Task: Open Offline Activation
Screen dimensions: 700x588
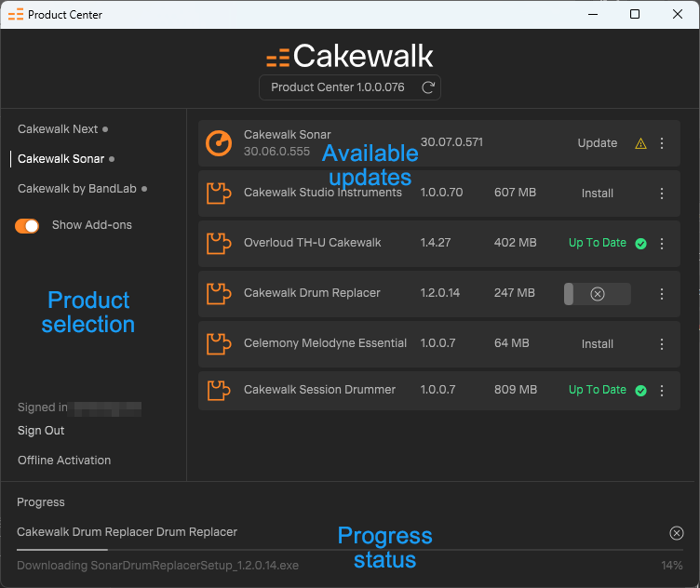Action: 64,461
